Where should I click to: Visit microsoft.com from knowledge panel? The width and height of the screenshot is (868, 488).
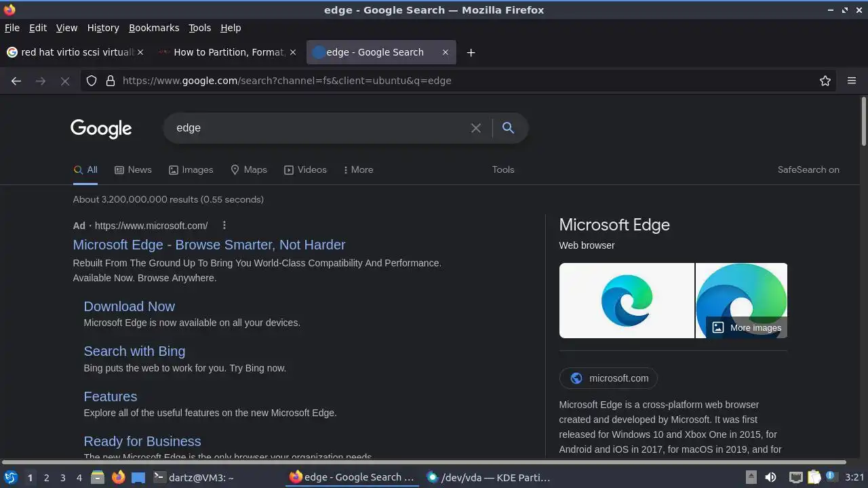click(x=608, y=378)
